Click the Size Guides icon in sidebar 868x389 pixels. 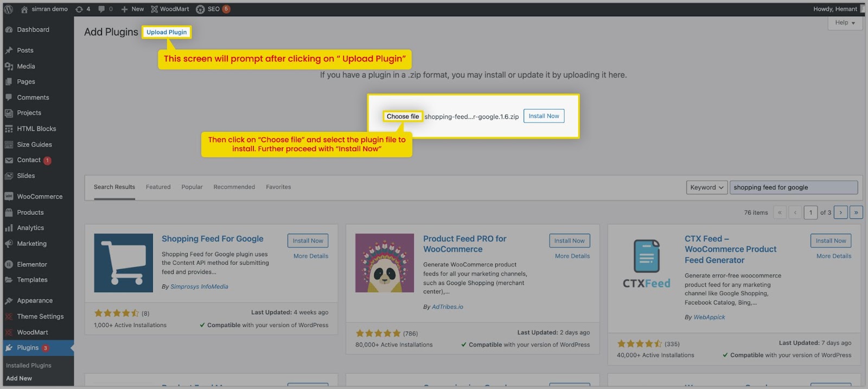click(x=9, y=144)
